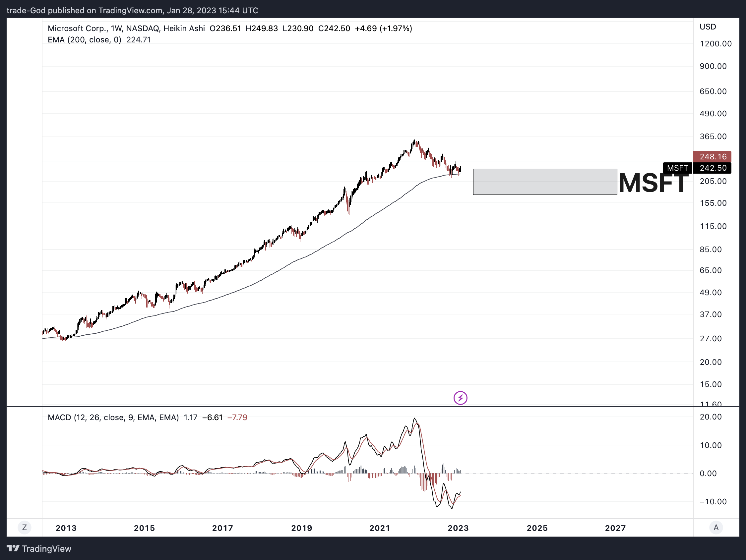
Task: Click the 155.00 price axis label
Action: (x=713, y=203)
